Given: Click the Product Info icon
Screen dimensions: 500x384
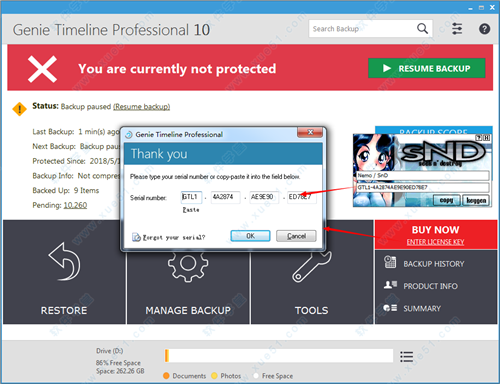Looking at the screenshot, I should (x=390, y=285).
